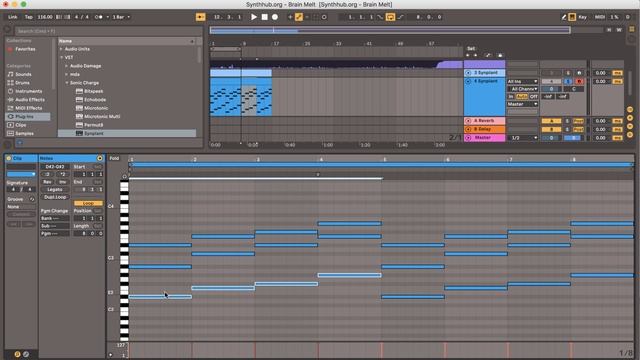Screen dimensions: 640x360
Task: Toggle the piano roll headphone preview icon
Action: 124,176
